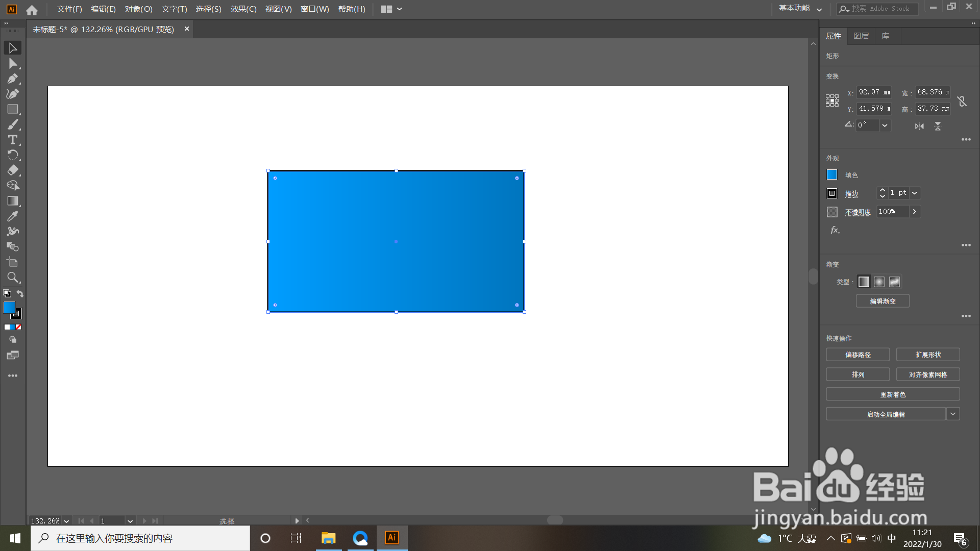980x551 pixels.
Task: Select the Eraser tool
Action: 13,170
